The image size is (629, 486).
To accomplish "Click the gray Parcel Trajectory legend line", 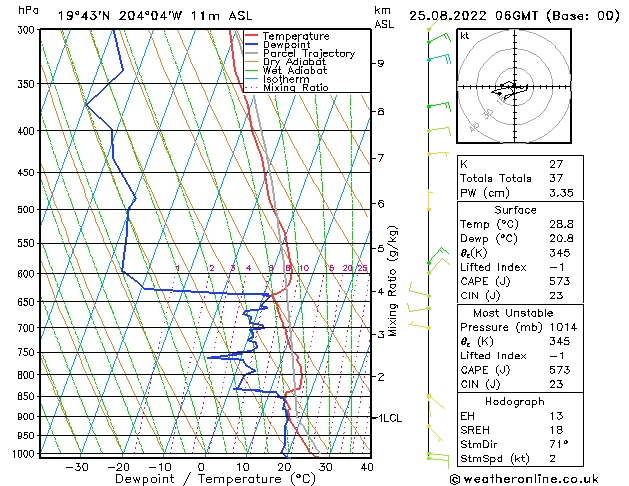I will (252, 53).
